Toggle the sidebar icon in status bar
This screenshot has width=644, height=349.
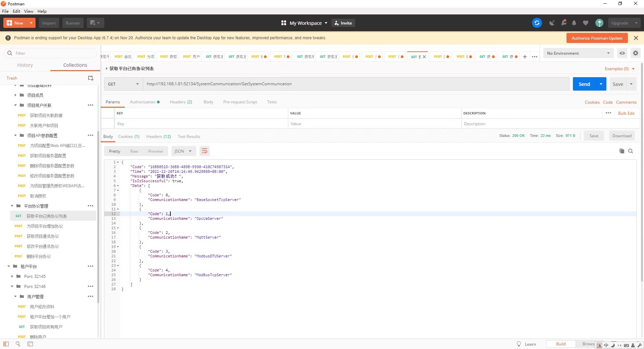click(x=6, y=344)
